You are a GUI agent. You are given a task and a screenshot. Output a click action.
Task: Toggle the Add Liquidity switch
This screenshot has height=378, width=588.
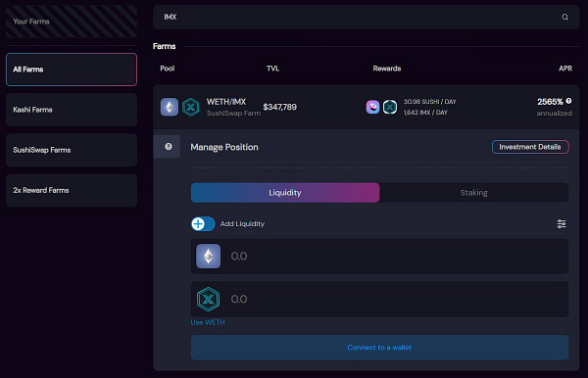pyautogui.click(x=203, y=224)
